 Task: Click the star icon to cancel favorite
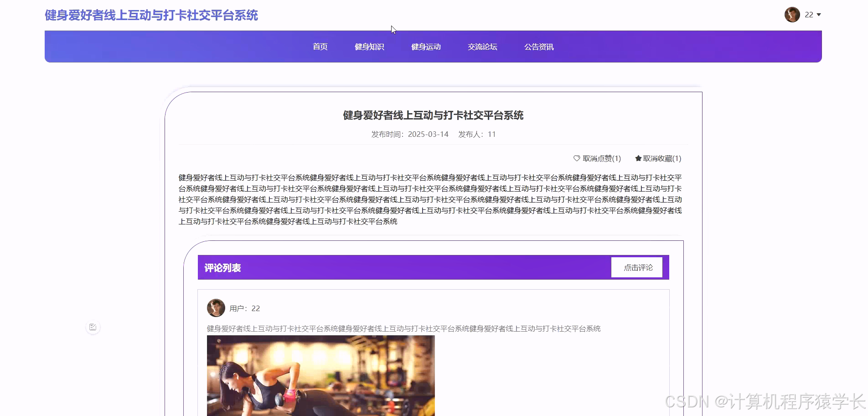coord(638,158)
